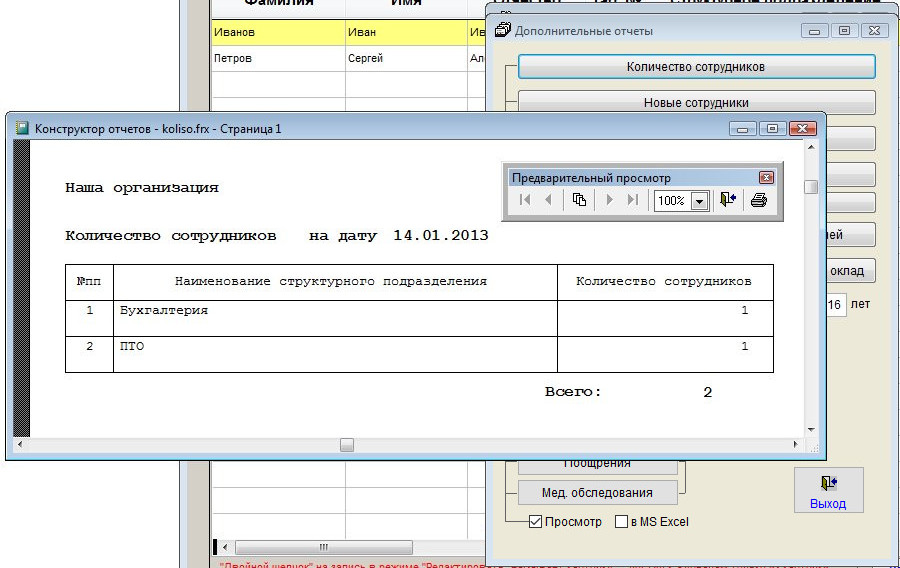This screenshot has width=900, height=568.
Task: Go to next page in preview toolbar
Action: point(610,200)
